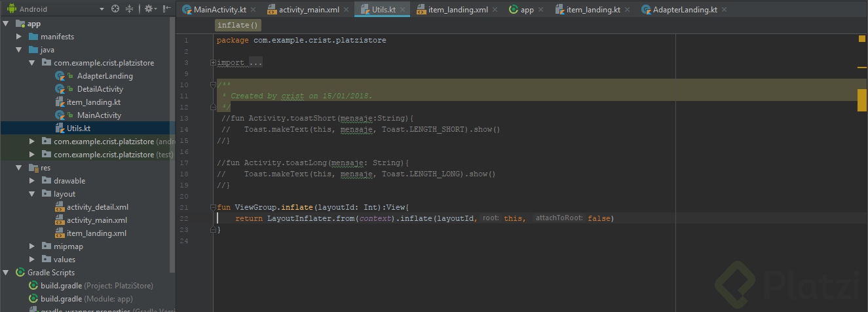Open the Android project view dropdown
Image resolution: width=868 pixels, height=312 pixels.
coord(102,9)
